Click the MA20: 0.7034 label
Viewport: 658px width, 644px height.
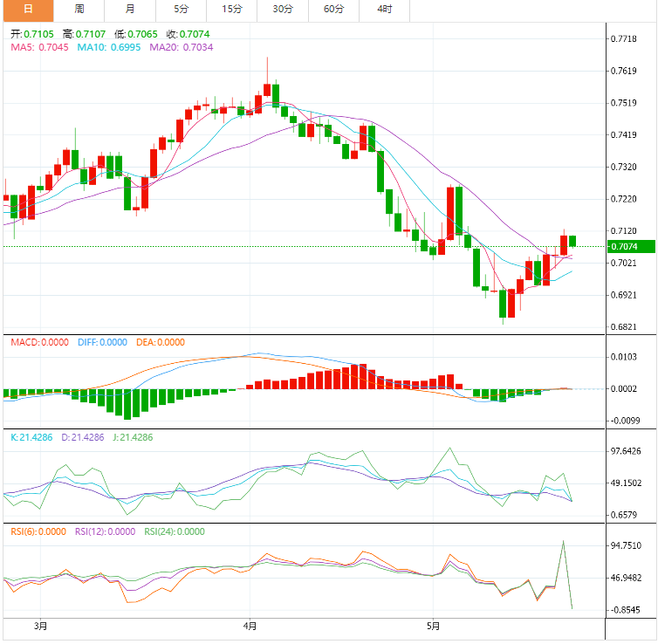click(182, 47)
